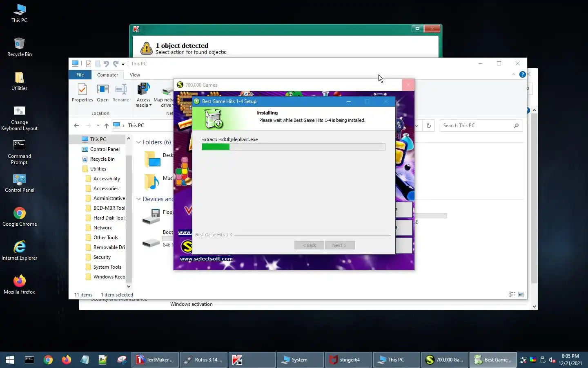Collapse Devices and drives group
Image resolution: width=588 pixels, height=368 pixels.
point(138,199)
